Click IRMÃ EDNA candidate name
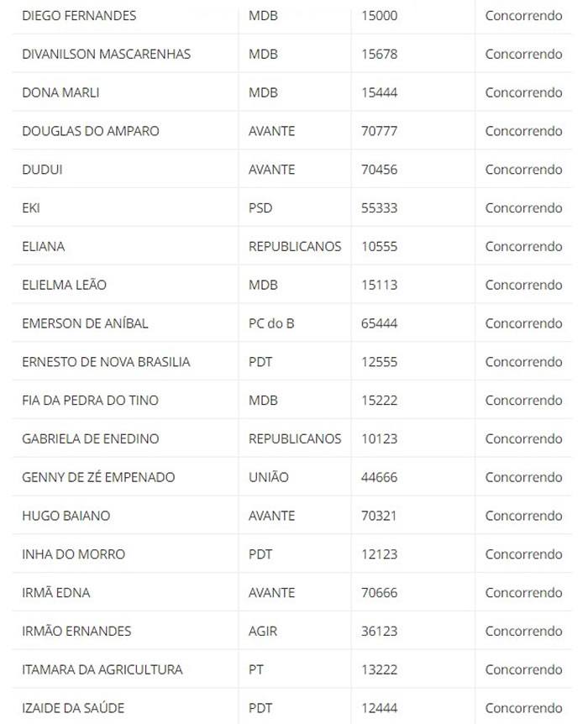This screenshot has width=588, height=724. 55,593
